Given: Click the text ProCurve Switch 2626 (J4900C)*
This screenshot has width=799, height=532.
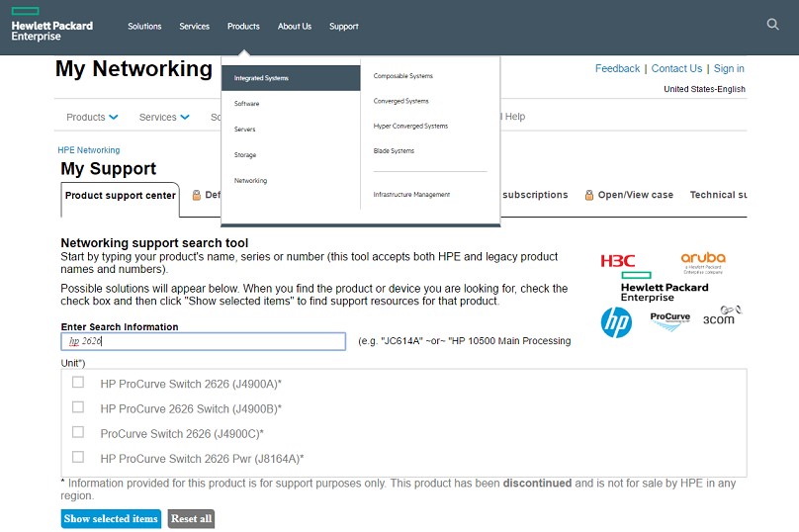Looking at the screenshot, I should pos(182,434).
